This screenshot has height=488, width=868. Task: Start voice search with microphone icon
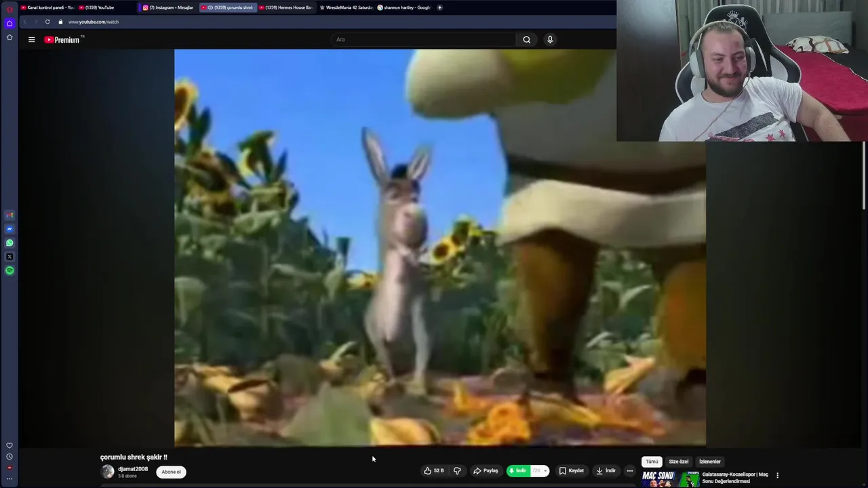pyautogui.click(x=550, y=39)
